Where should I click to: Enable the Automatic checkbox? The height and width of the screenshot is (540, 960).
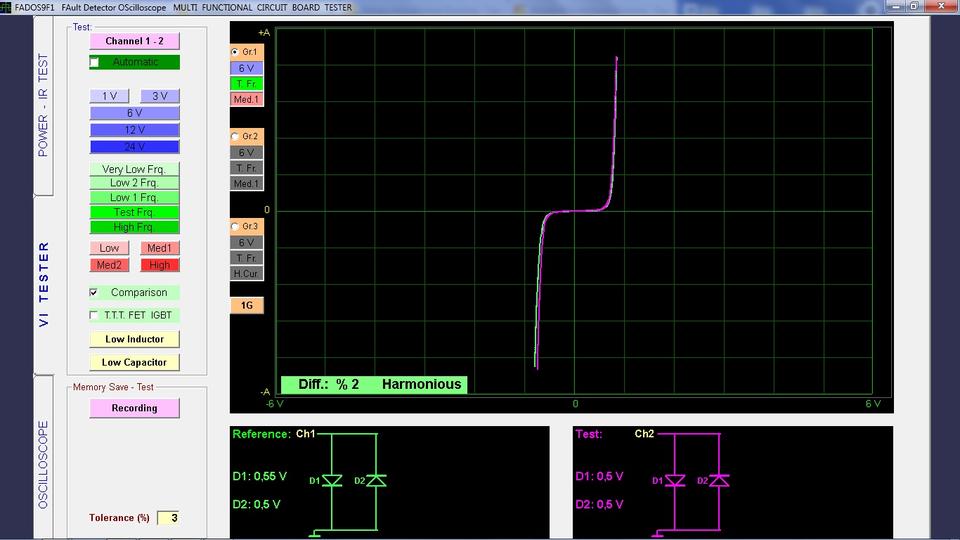pyautogui.click(x=95, y=62)
